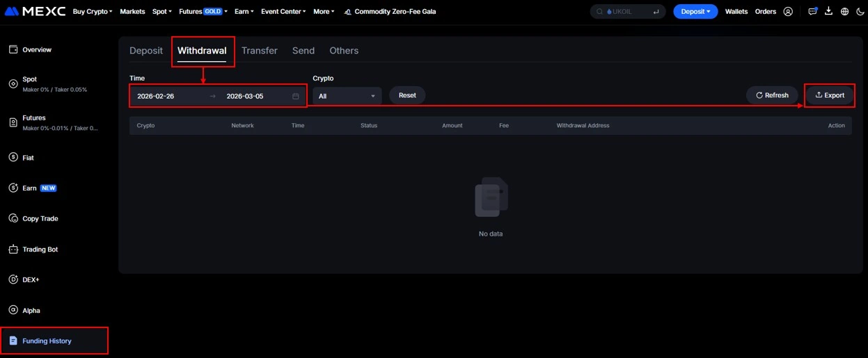Open Overview in the sidebar
The height and width of the screenshot is (358, 868).
[37, 49]
